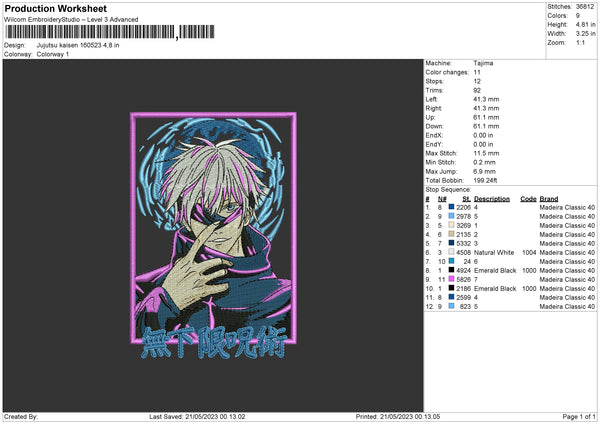Click the Max Jump value 6.9 mm
Image resolution: width=600 pixels, height=424 pixels.
(x=484, y=171)
